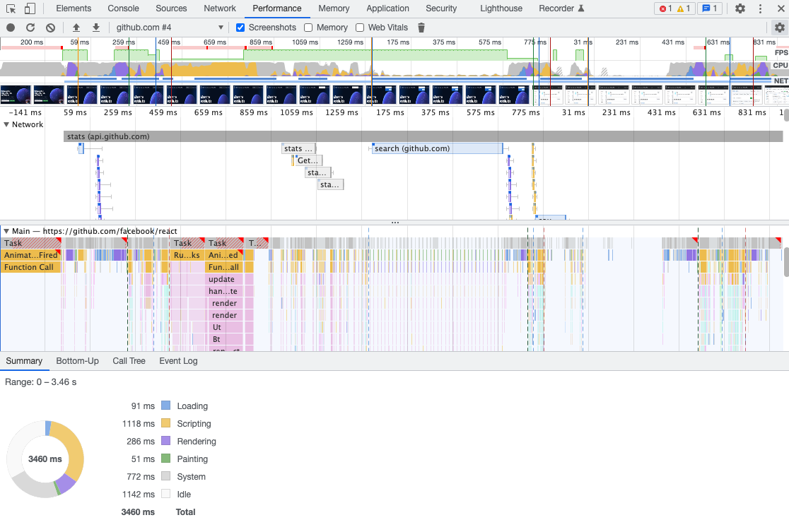The height and width of the screenshot is (532, 789).
Task: Click the Painting legend swatch
Action: [x=165, y=459]
